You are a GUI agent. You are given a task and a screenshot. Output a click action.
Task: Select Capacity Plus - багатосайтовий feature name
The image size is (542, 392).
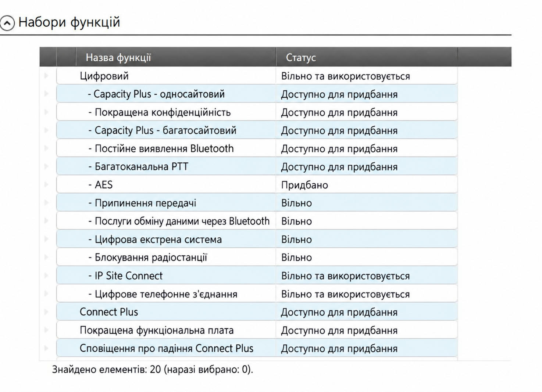click(162, 130)
